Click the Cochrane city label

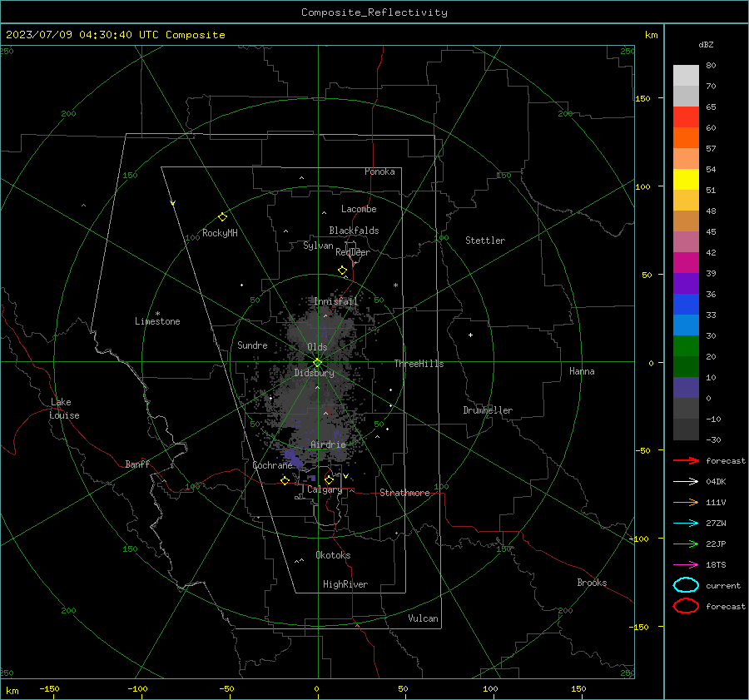272,465
